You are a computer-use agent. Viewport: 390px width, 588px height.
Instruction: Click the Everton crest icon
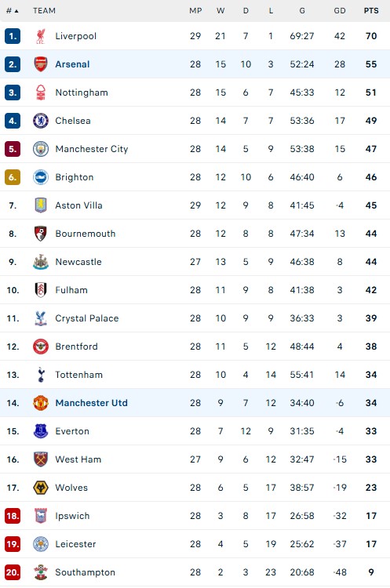41,431
